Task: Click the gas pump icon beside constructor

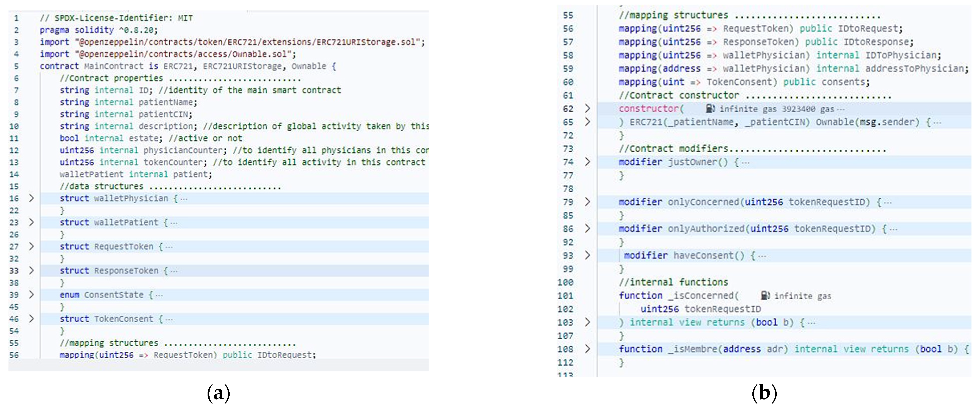Action: 710,109
